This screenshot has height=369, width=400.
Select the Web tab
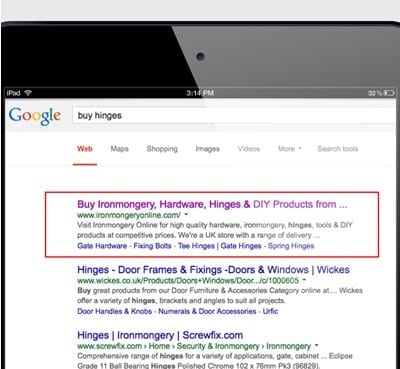click(85, 149)
